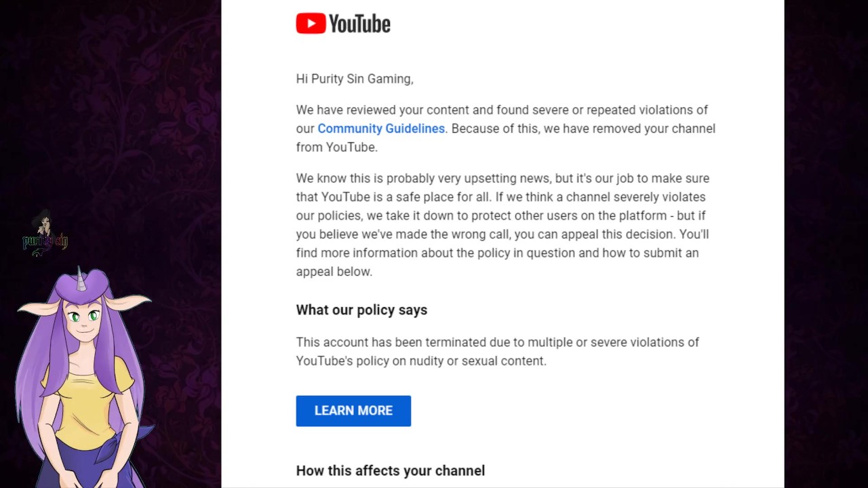Click the avatar's green eyes
Viewport: 868px width, 488px height.
tap(84, 316)
